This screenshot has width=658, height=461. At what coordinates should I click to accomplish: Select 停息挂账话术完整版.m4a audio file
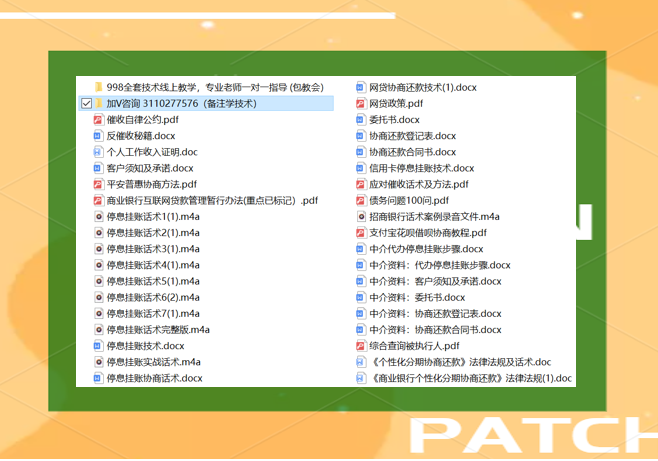tap(158, 330)
